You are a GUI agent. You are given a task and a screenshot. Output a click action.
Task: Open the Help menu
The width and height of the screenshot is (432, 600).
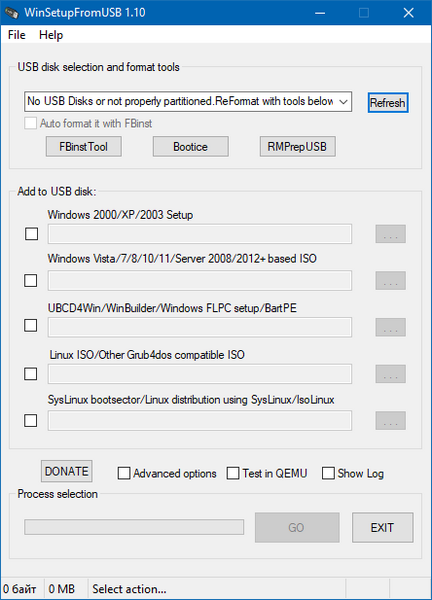(x=51, y=35)
